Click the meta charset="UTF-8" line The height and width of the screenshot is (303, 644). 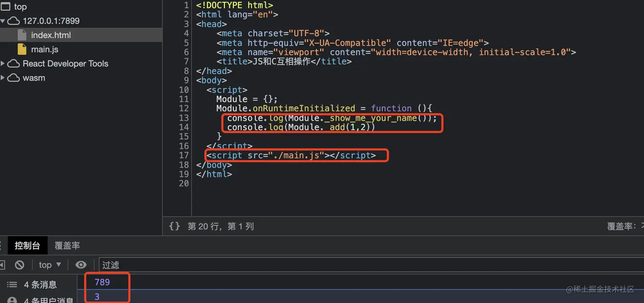tap(273, 33)
